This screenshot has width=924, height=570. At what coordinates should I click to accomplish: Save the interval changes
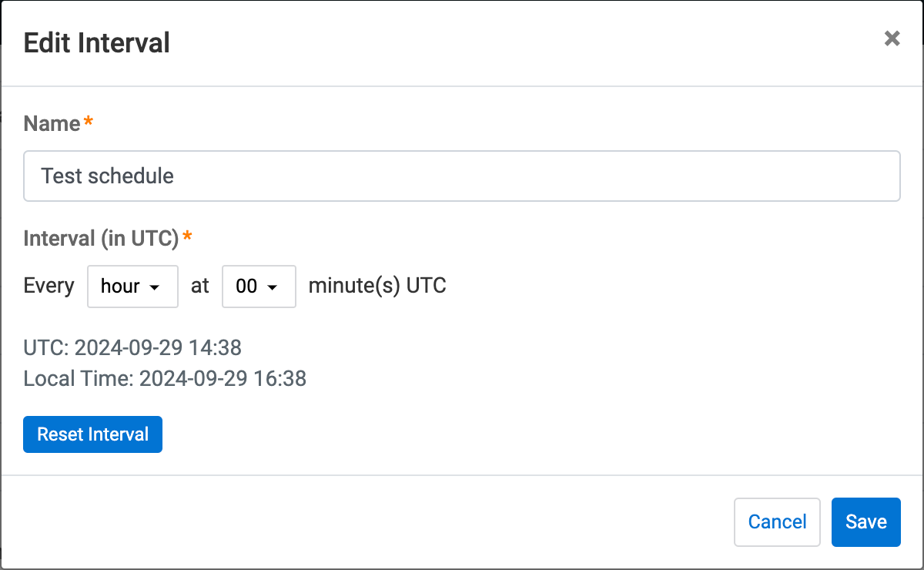[x=865, y=522]
